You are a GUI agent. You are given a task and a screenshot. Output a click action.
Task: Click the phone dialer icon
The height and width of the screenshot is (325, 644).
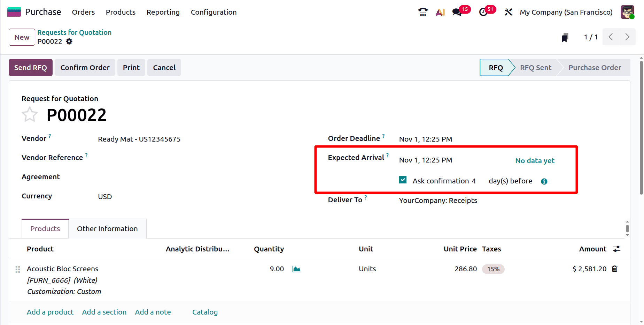point(422,12)
